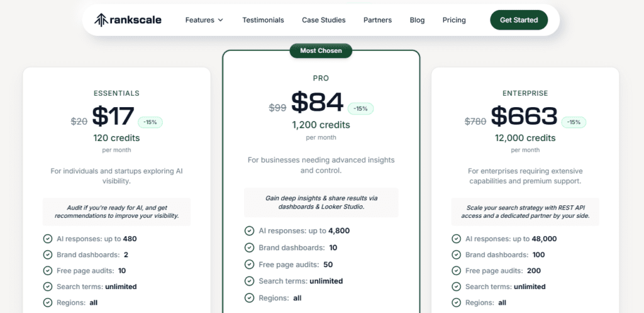This screenshot has height=313, width=644.
Task: Click check icon by Pro Search terms unlimited
Action: (x=248, y=281)
